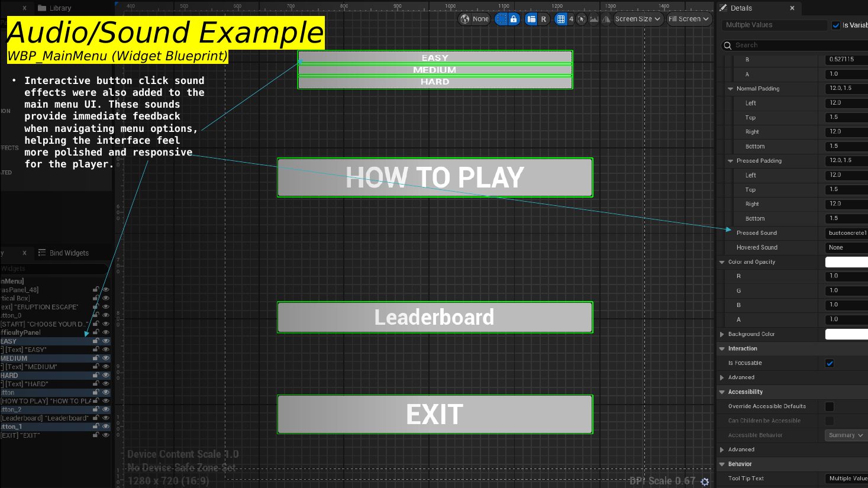Open the Color and Opacity swatch
The width and height of the screenshot is (868, 488).
point(846,262)
